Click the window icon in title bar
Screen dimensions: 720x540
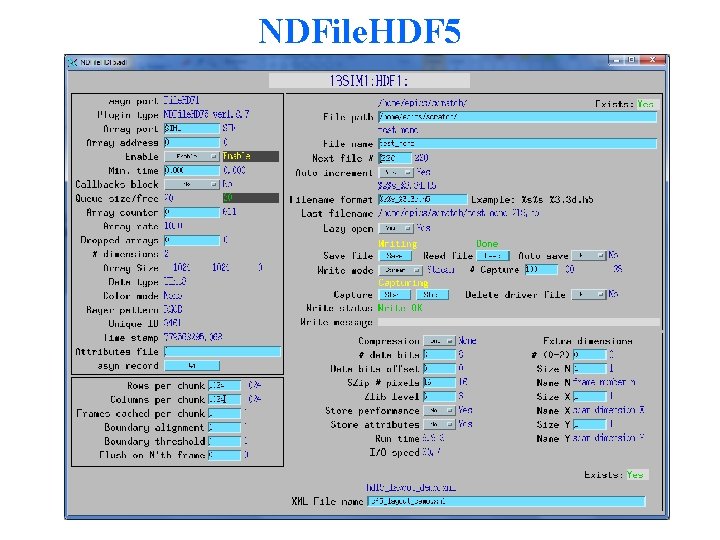(72, 62)
